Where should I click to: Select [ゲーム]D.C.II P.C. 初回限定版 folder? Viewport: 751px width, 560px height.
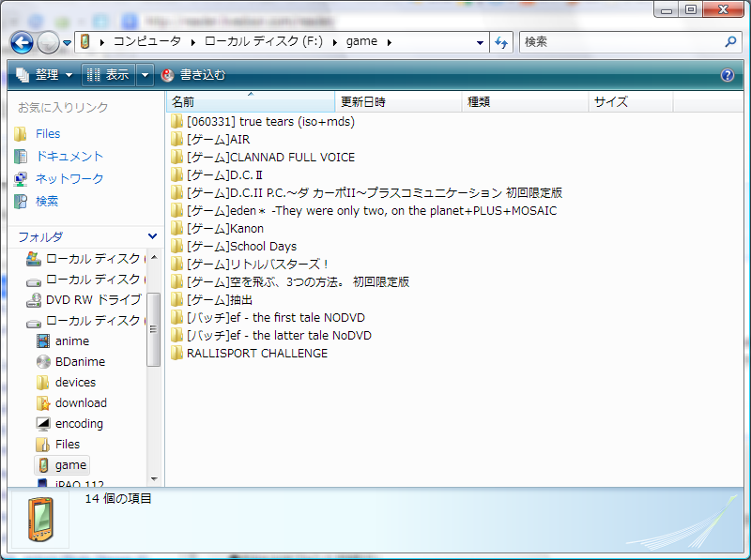click(375, 193)
